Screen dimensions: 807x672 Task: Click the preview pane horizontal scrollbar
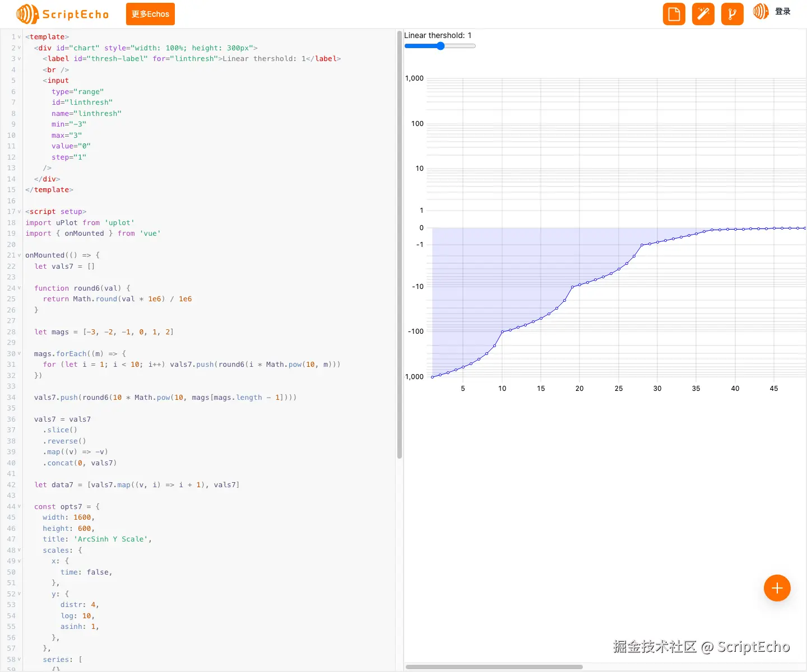[x=494, y=667]
